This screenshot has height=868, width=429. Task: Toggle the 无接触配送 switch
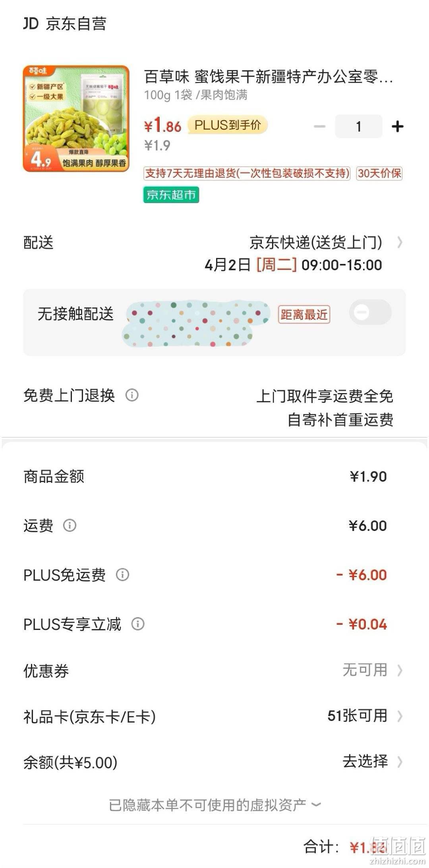[x=370, y=312]
